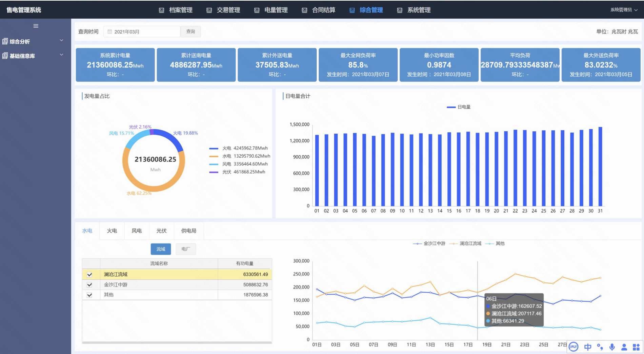Click value 5088632.76 in table
This screenshot has width=644, height=354.
(255, 285)
